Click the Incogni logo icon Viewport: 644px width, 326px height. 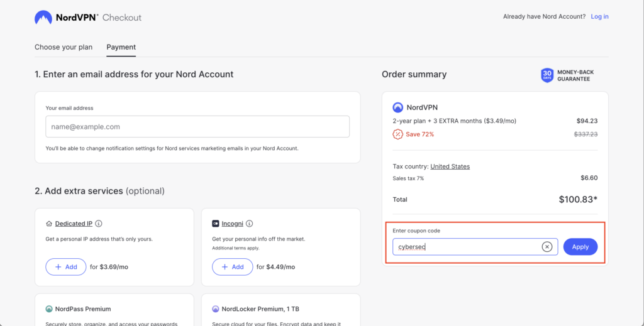[x=215, y=224]
